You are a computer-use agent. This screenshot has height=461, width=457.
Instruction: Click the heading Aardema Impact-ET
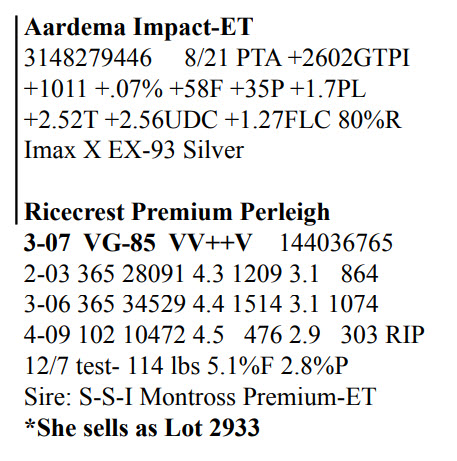139,27
